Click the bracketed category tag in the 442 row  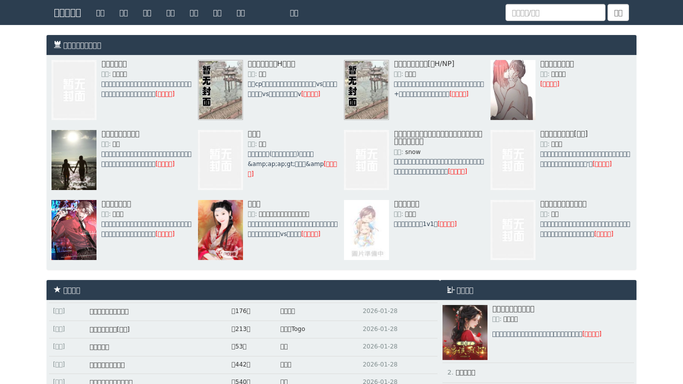click(x=59, y=364)
